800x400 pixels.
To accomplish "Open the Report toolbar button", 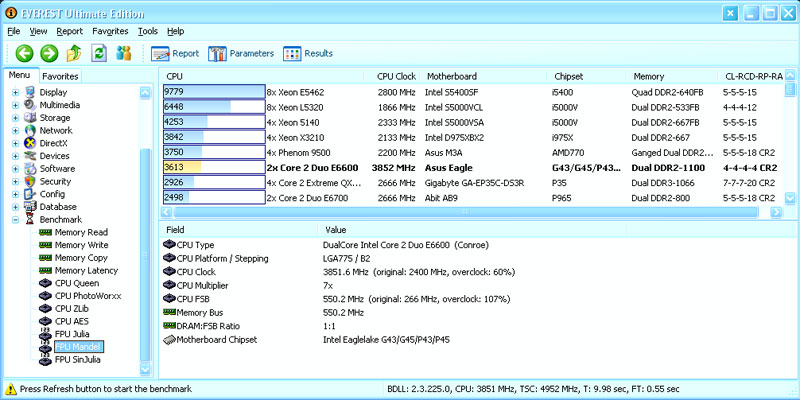I will pyautogui.click(x=175, y=54).
